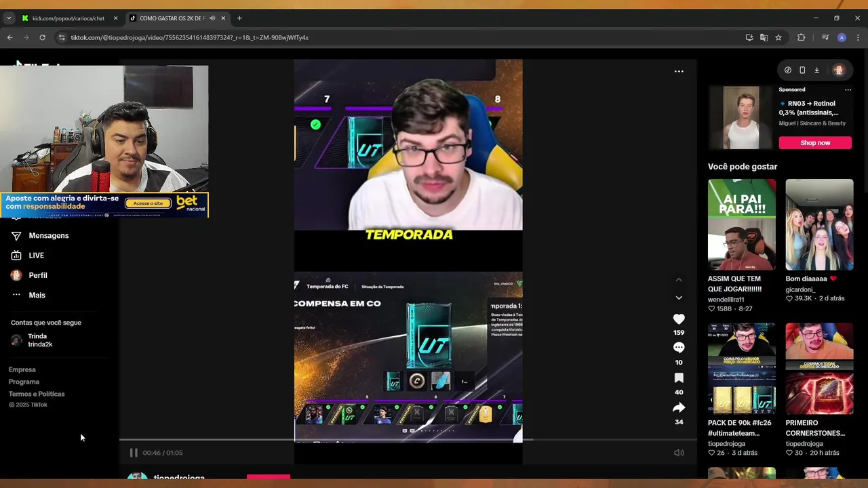Switch to kick.com chat browser tab
Viewport: 868px width, 488px height.
click(68, 18)
